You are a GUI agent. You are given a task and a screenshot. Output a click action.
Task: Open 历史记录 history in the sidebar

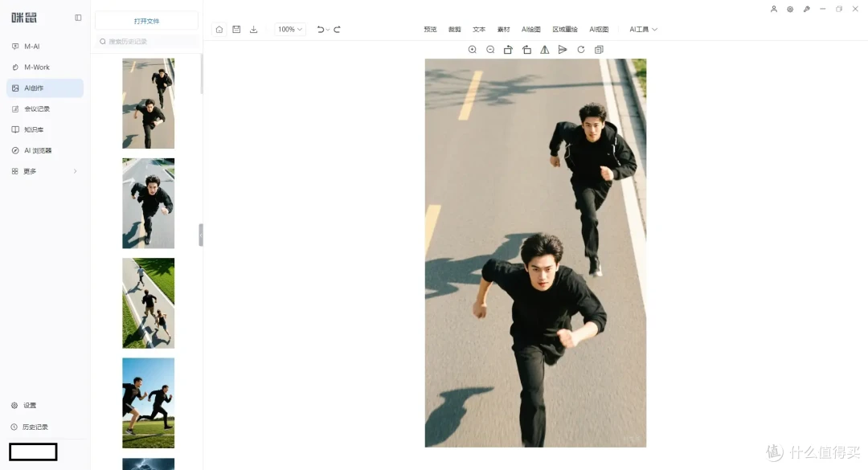pyautogui.click(x=30, y=427)
